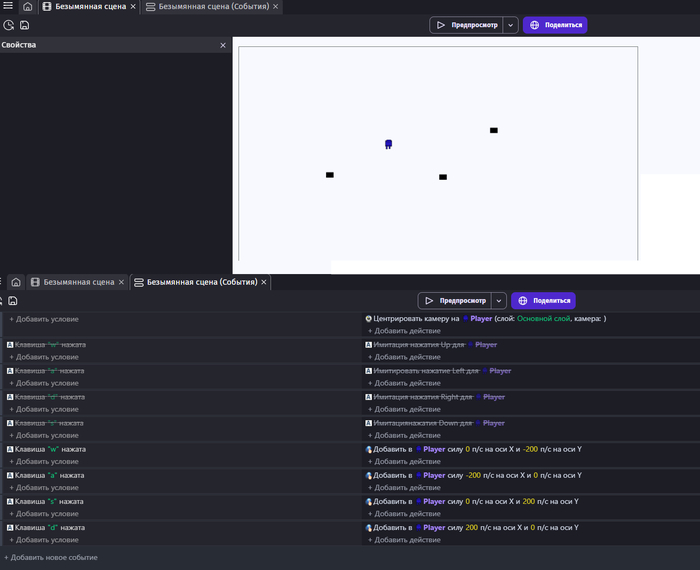Select the blue Player object on the canvas
This screenshot has height=570, width=700.
click(388, 144)
